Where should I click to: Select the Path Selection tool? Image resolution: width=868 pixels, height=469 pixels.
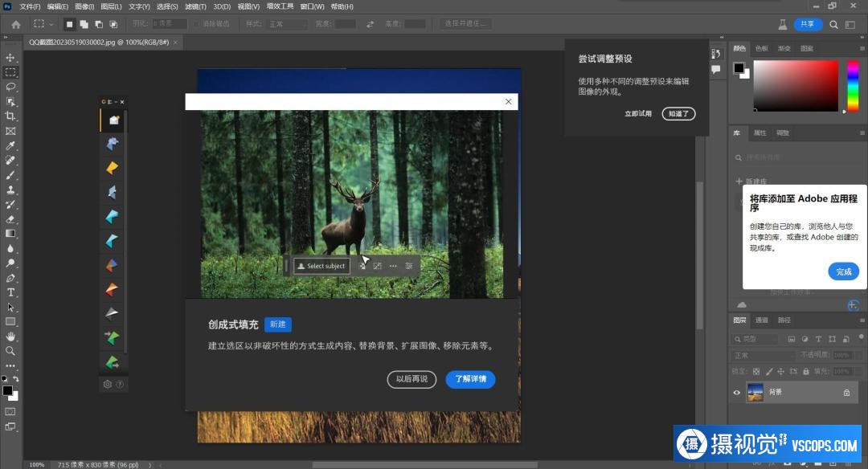10,307
